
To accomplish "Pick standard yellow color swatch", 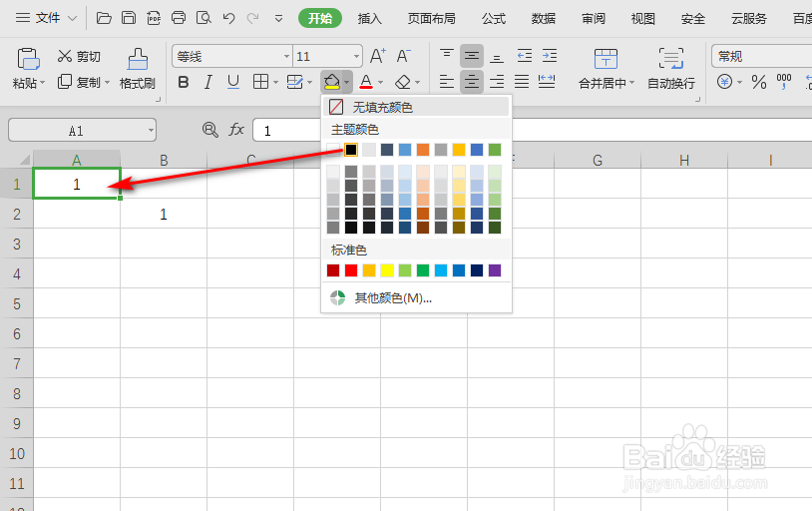I will point(387,270).
